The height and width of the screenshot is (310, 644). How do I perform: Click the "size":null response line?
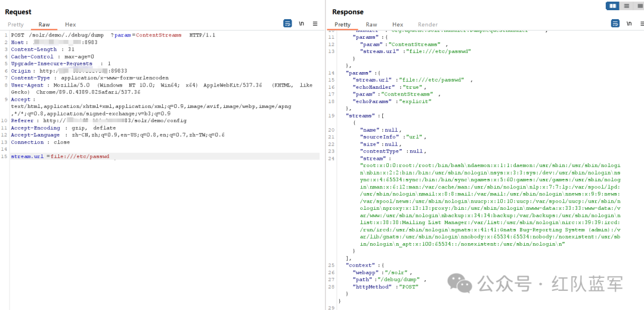point(380,144)
